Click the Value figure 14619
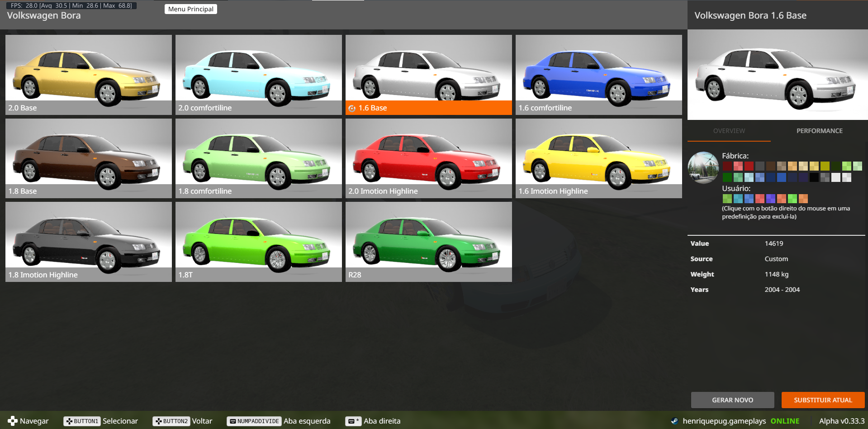This screenshot has height=429, width=868. pyautogui.click(x=774, y=243)
